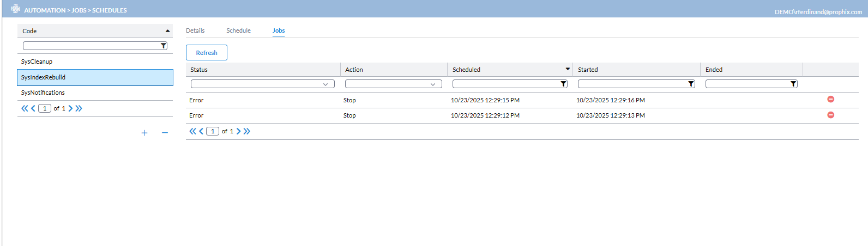This screenshot has width=868, height=246.
Task: Expand the Action filter dropdown
Action: (433, 84)
